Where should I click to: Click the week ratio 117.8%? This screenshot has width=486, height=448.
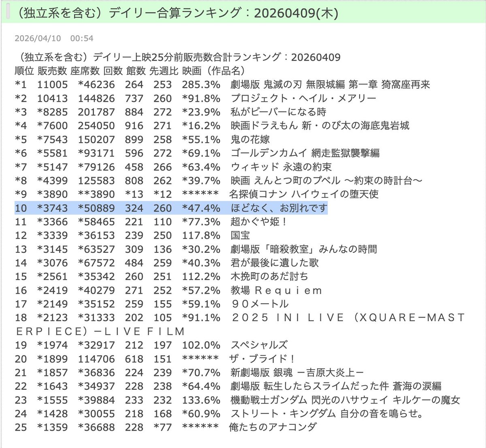[x=201, y=236]
